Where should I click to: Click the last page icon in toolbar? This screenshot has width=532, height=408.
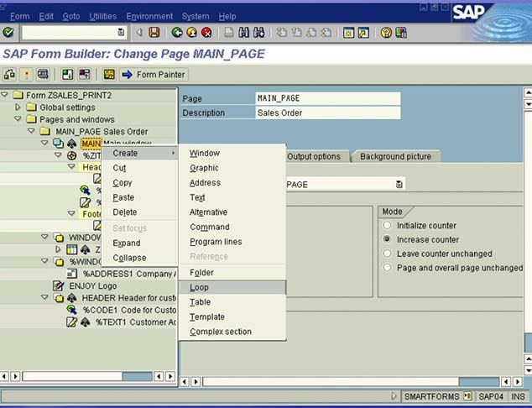(x=326, y=33)
